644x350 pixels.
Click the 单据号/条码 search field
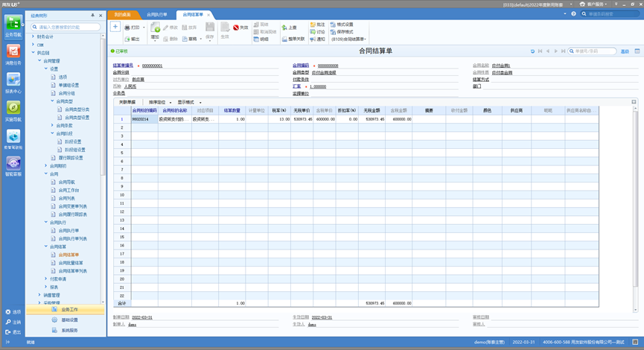(592, 51)
